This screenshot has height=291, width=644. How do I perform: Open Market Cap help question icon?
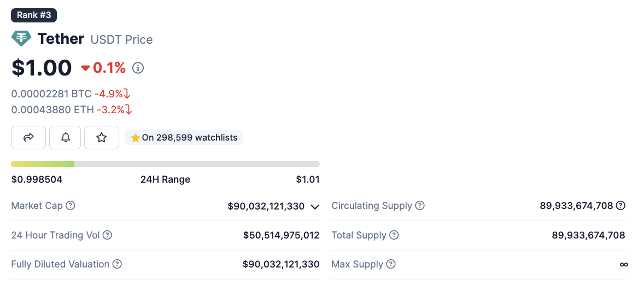click(x=71, y=206)
